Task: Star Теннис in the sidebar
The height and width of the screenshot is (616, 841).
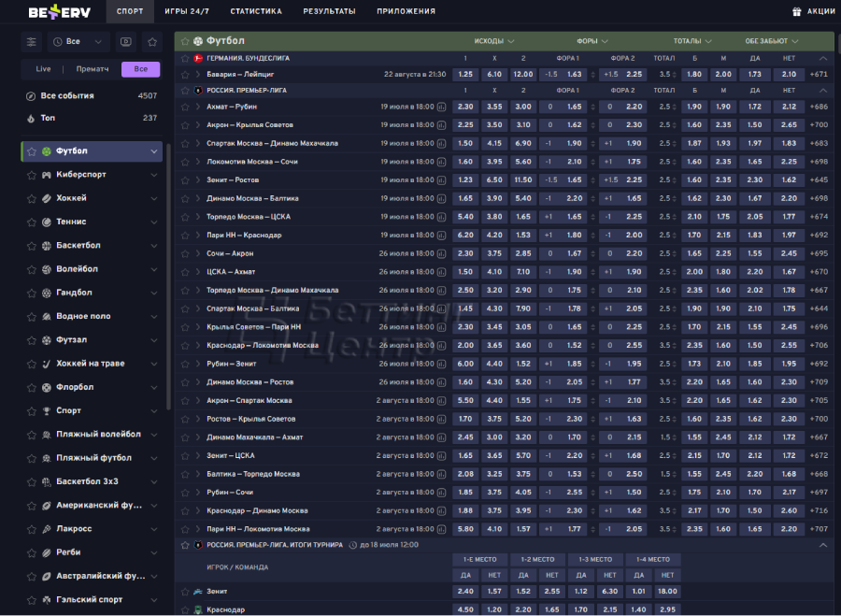Action: pyautogui.click(x=32, y=222)
